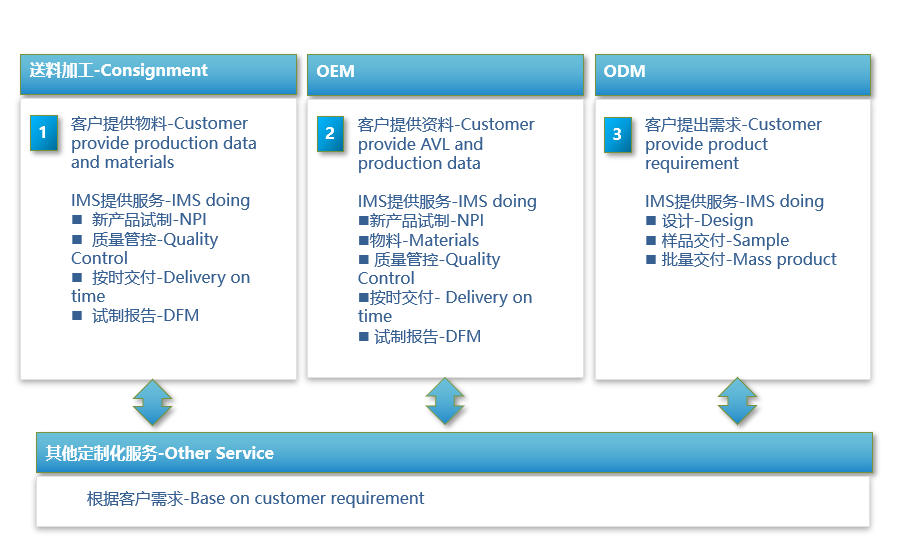This screenshot has height=560, width=904.
Task: Click double arrow below Consignment panel
Action: [x=153, y=403]
